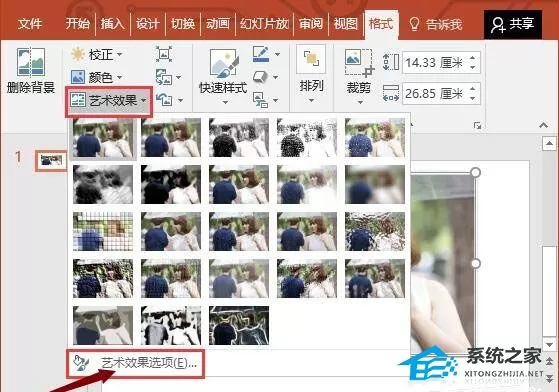Click the Arrange (排列) icon

pos(311,59)
